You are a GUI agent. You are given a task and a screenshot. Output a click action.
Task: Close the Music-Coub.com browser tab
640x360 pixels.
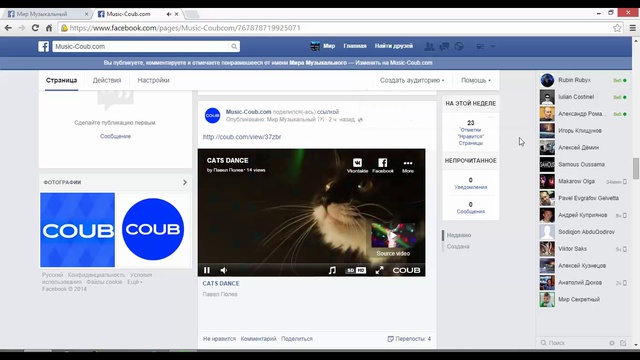pyautogui.click(x=177, y=14)
